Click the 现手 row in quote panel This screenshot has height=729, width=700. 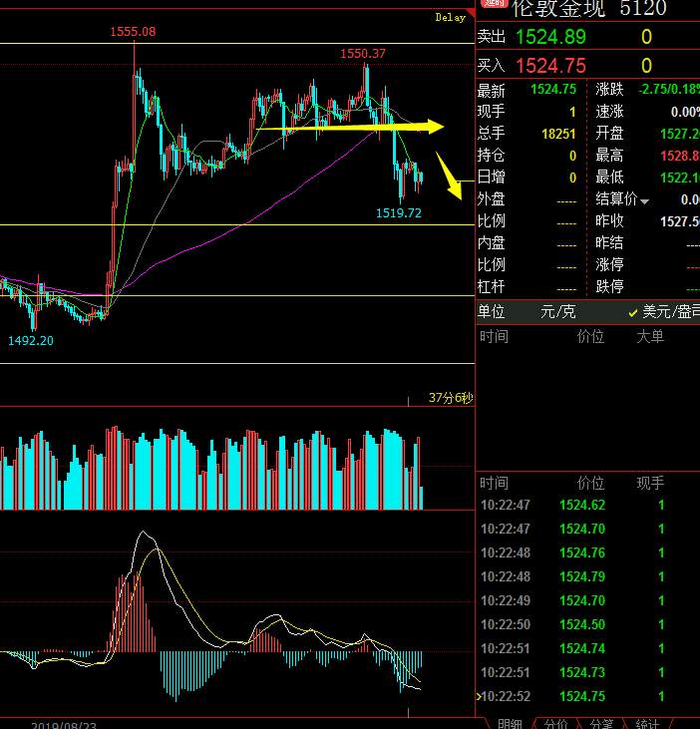tap(526, 112)
